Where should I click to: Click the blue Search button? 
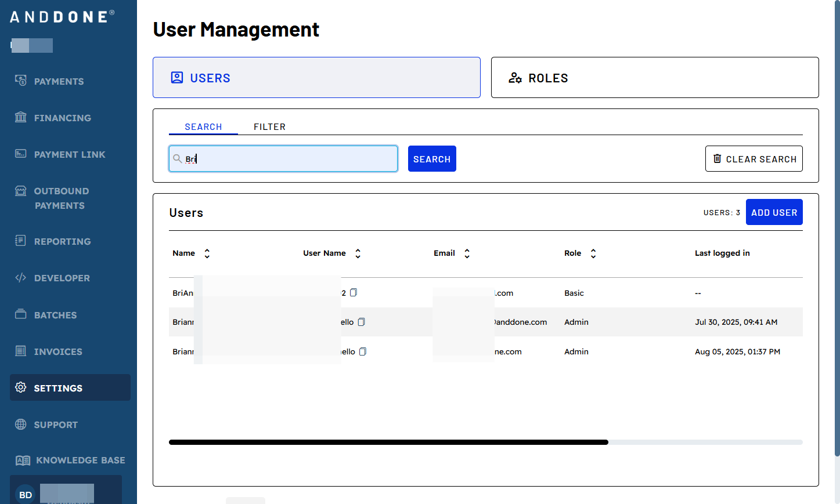pyautogui.click(x=432, y=158)
